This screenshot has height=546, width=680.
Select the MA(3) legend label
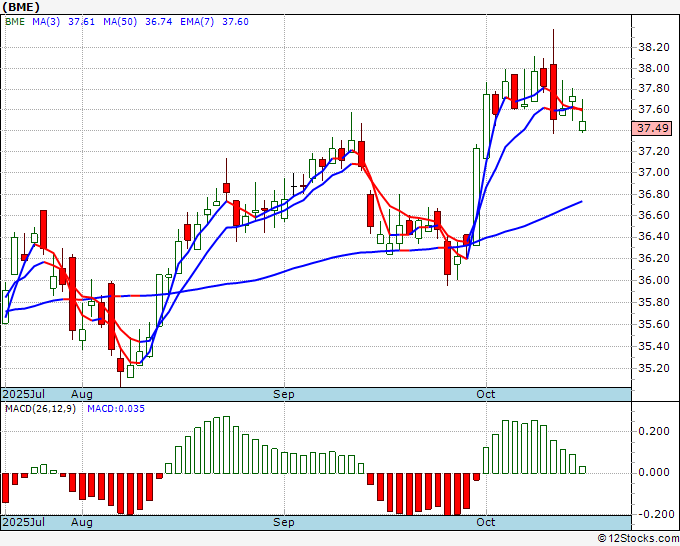click(x=46, y=22)
